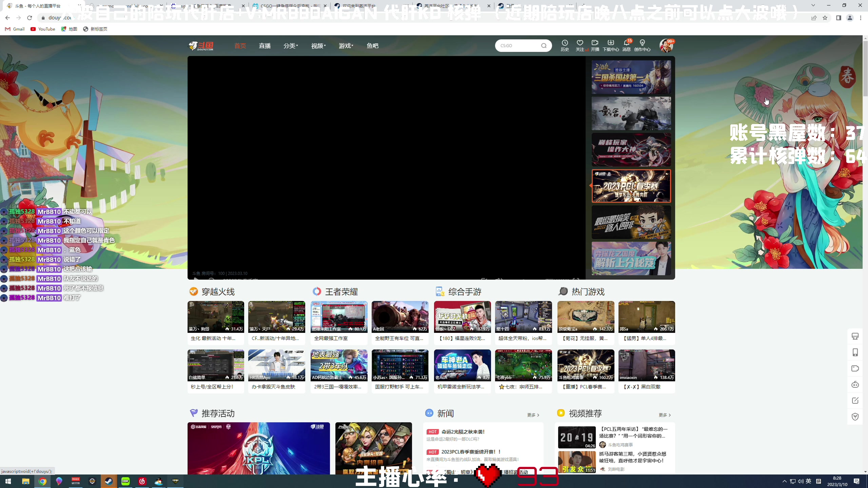This screenshot has width=868, height=488.
Task: Click the 开播 start streaming icon
Action: point(595,45)
